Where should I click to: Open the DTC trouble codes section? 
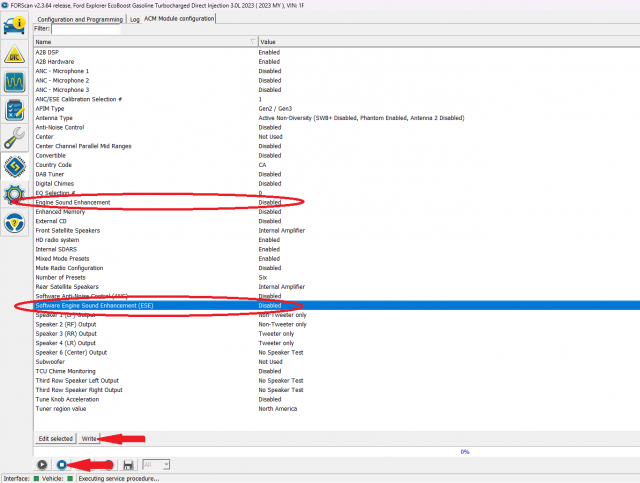[15, 54]
